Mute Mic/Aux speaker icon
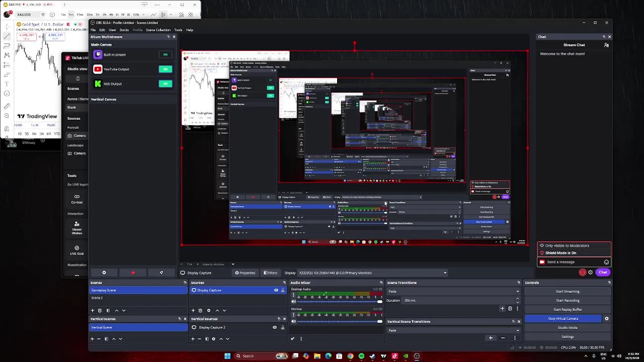This screenshot has width=644, height=362. [x=293, y=321]
